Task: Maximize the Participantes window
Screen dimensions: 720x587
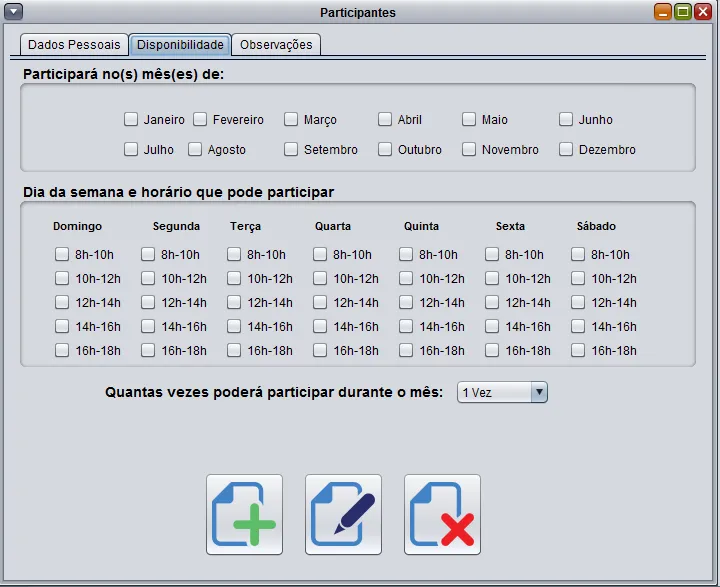Action: [683, 11]
